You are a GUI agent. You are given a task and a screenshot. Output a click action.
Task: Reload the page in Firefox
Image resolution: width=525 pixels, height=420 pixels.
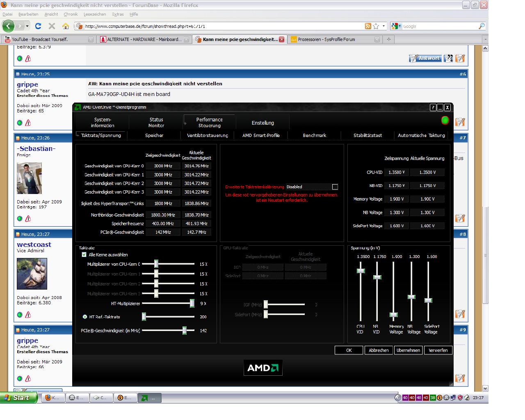tap(38, 26)
